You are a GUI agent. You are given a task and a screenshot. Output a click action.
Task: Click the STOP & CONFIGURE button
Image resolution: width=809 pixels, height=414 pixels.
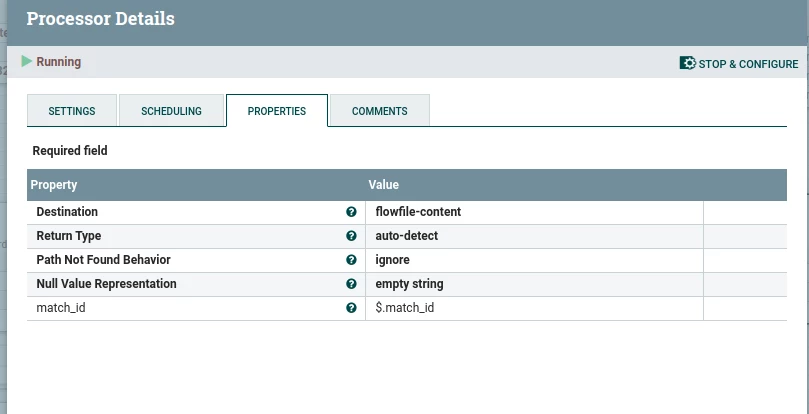pos(739,63)
